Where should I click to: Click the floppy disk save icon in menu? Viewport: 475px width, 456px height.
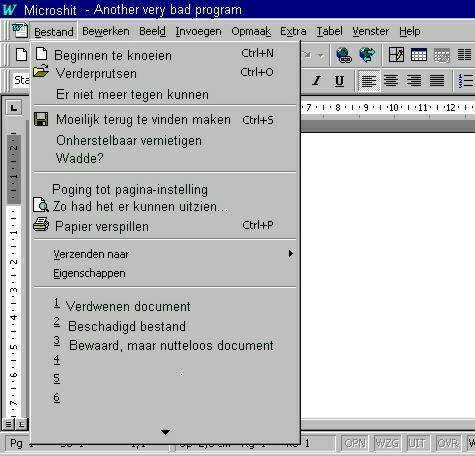click(41, 119)
